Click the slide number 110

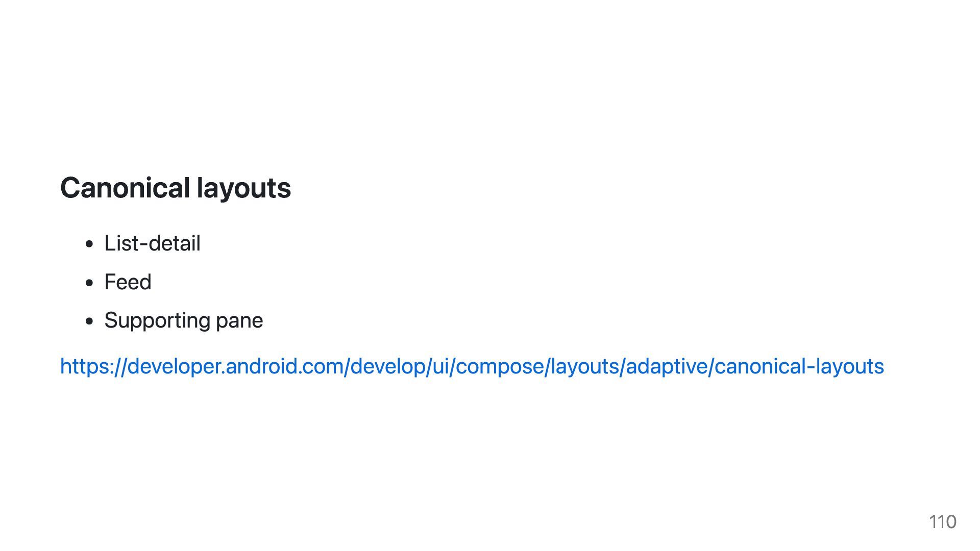tap(943, 522)
